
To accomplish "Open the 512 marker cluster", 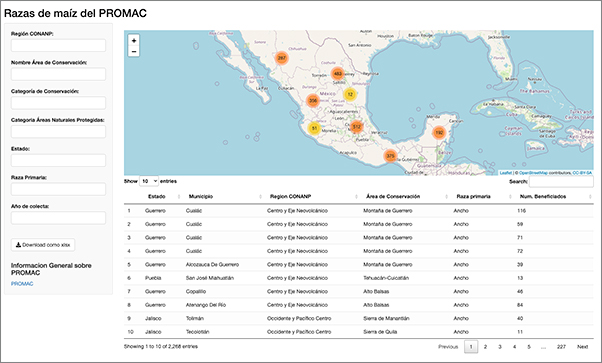I will pos(357,126).
